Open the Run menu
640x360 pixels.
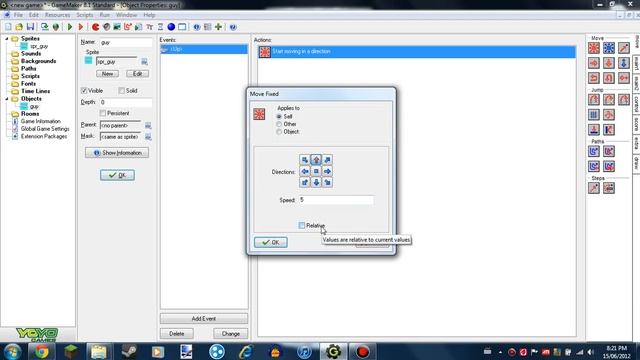tap(104, 15)
